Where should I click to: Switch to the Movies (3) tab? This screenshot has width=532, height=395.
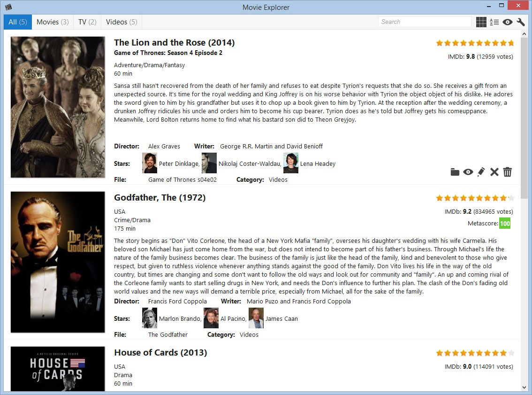(x=53, y=22)
